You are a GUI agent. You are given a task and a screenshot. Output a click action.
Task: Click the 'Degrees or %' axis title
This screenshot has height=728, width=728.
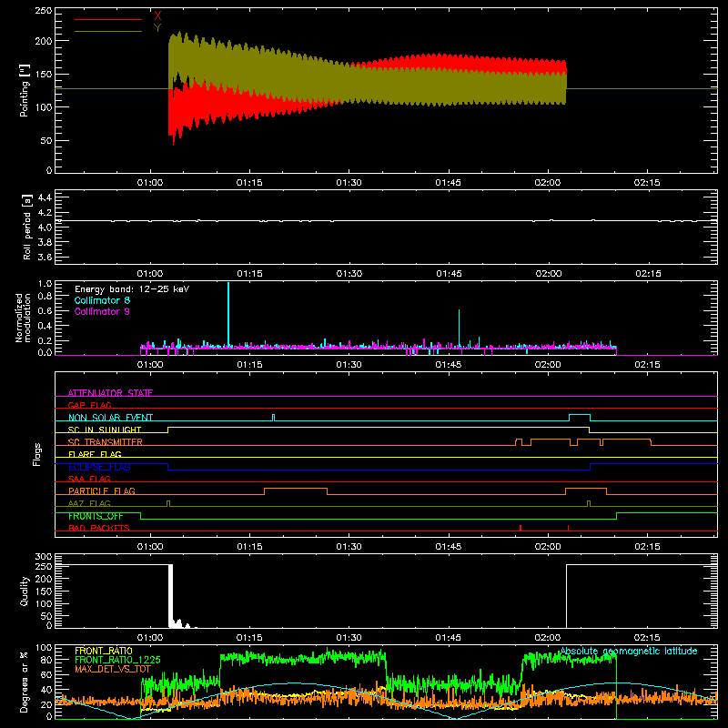[x=25, y=682]
